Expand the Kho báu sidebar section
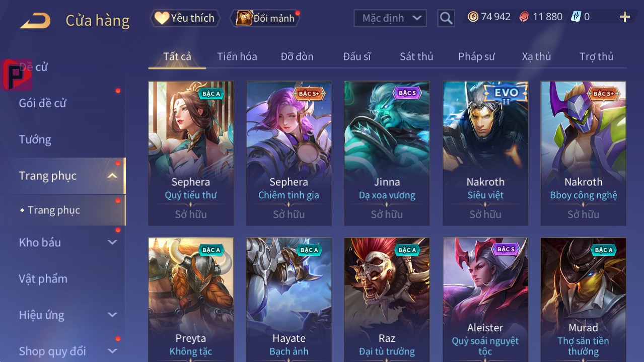Viewport: 644px width, 362px height. 112,242
